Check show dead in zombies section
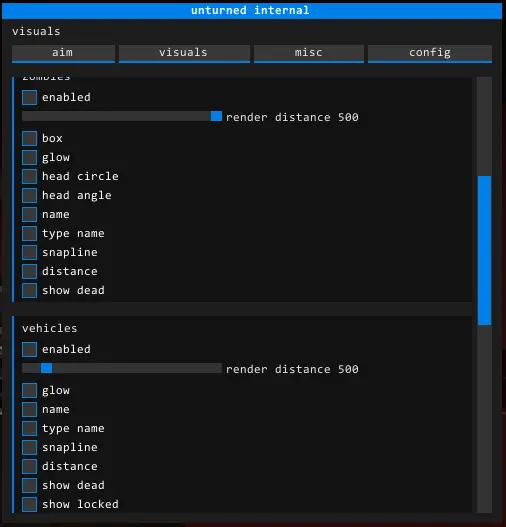506x527 pixels. [30, 290]
